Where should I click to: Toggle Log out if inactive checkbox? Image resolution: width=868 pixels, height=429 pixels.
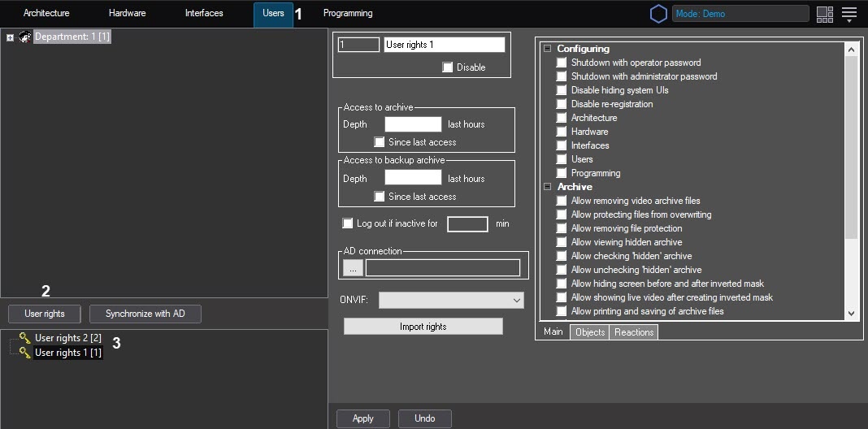pos(348,223)
